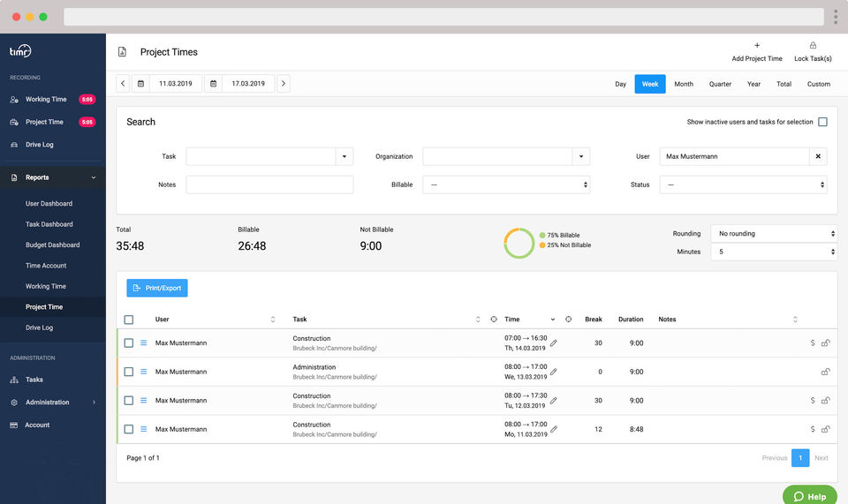
Task: Open the Help chat button
Action: (x=810, y=495)
